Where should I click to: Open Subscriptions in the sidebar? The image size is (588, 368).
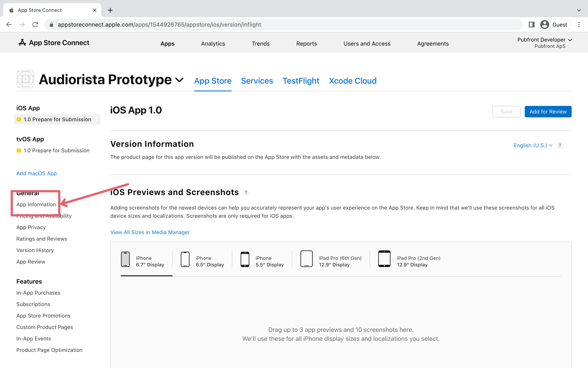(33, 304)
